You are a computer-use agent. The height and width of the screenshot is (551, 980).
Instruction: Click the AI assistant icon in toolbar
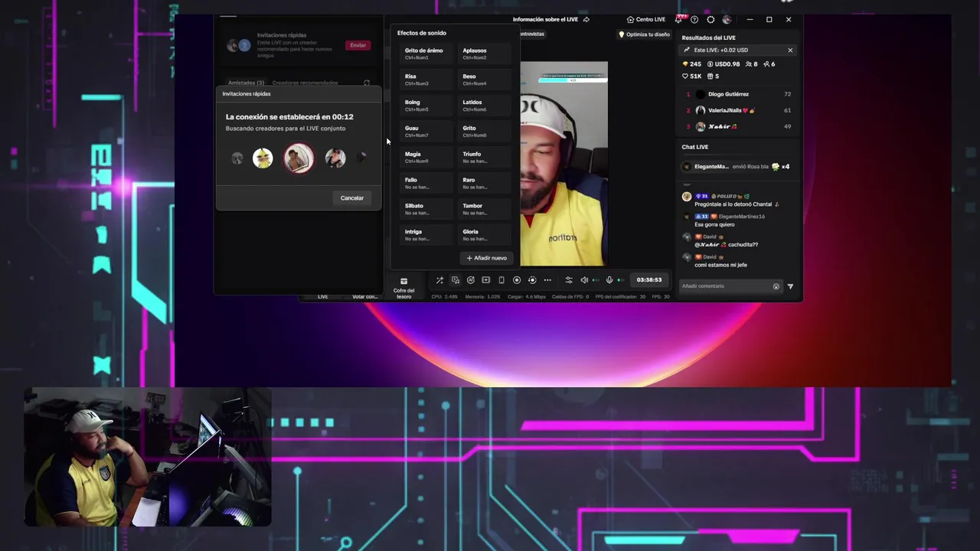(470, 280)
